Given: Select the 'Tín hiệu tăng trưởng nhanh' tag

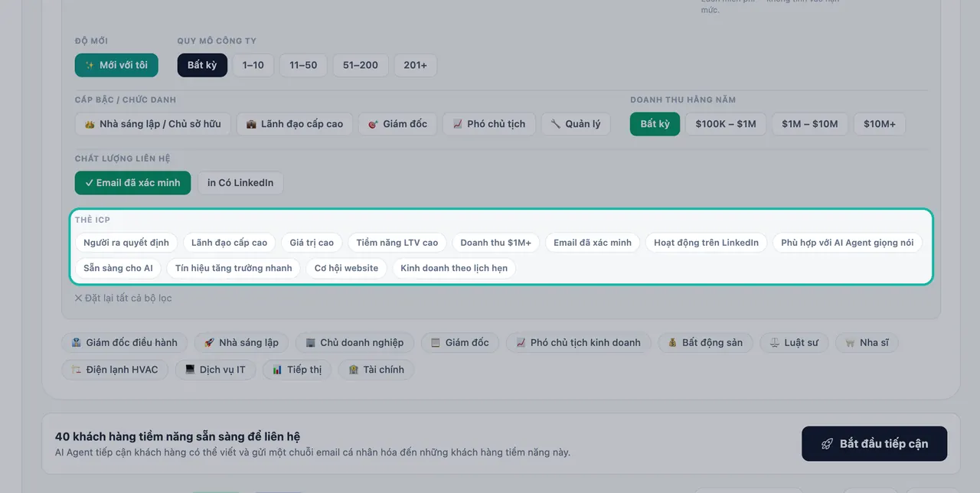Looking at the screenshot, I should pos(234,268).
